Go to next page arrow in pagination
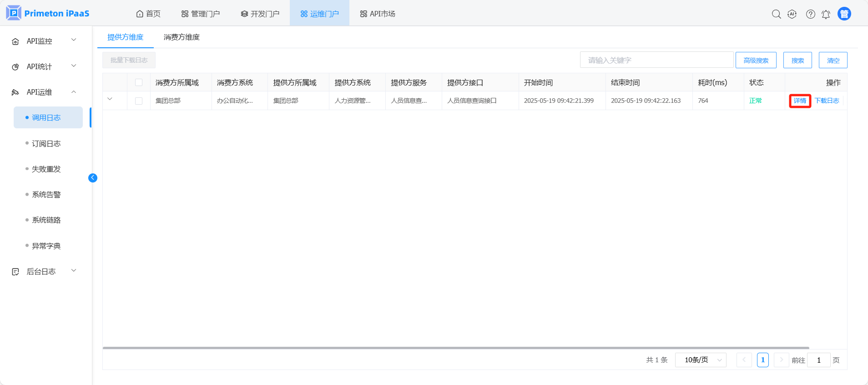Viewport: 868px width, 385px height. pyautogui.click(x=781, y=360)
